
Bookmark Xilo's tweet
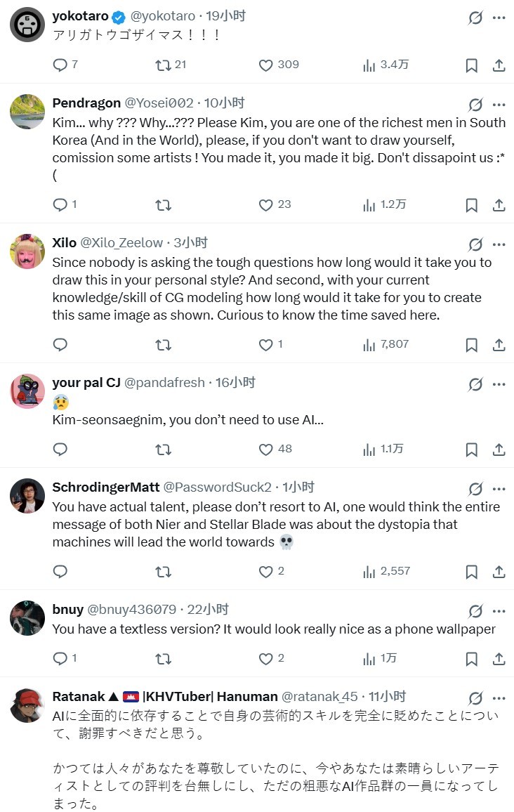(x=472, y=345)
